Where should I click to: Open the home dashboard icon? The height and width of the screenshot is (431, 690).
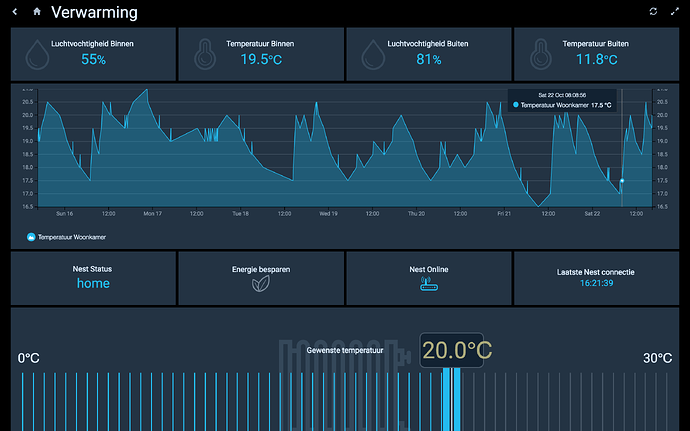pyautogui.click(x=37, y=11)
